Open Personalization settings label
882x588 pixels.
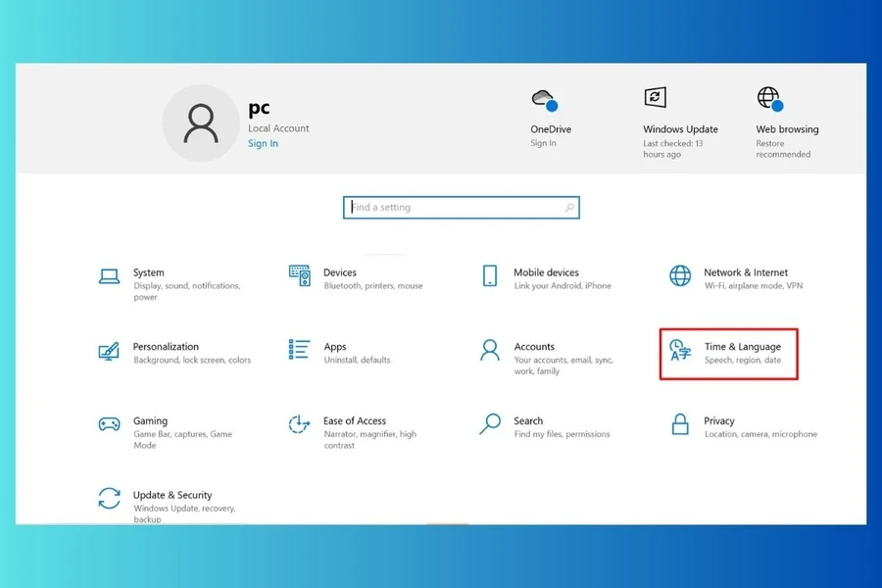coord(166,347)
